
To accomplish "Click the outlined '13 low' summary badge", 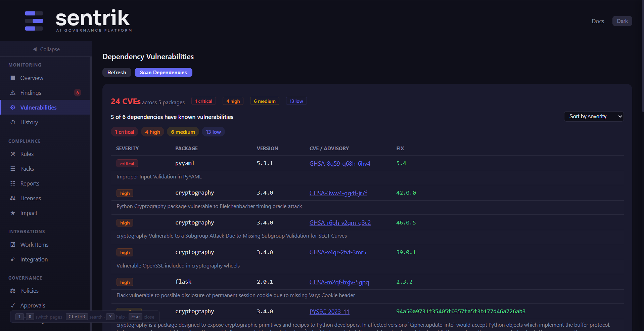I will tap(296, 101).
